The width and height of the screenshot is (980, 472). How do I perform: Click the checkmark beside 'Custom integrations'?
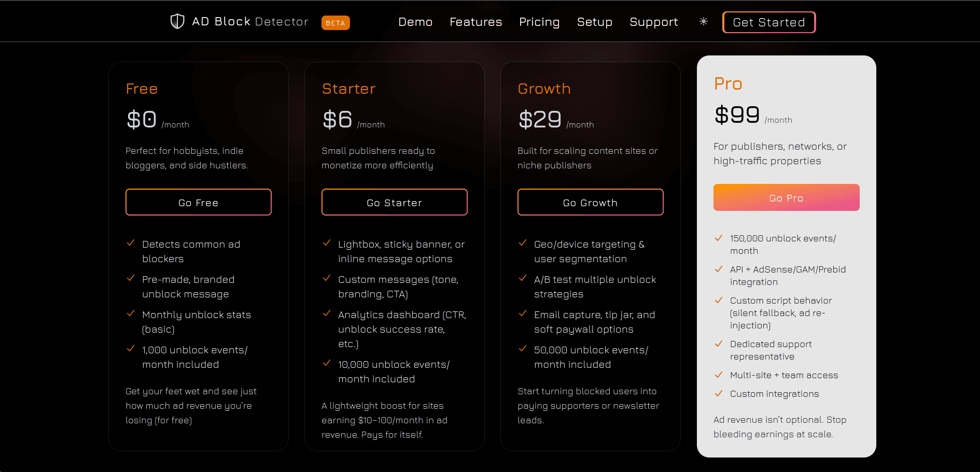(x=719, y=393)
